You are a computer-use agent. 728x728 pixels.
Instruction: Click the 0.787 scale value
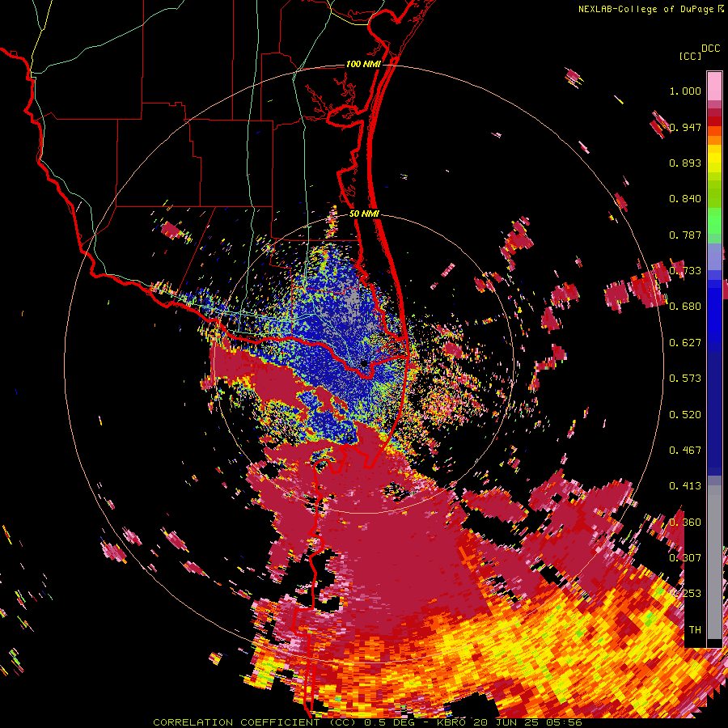(685, 235)
